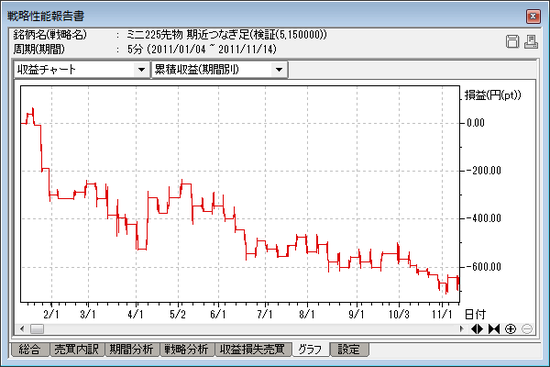Click the -200.00 axis label
This screenshot has width=550, height=367.
click(x=484, y=171)
